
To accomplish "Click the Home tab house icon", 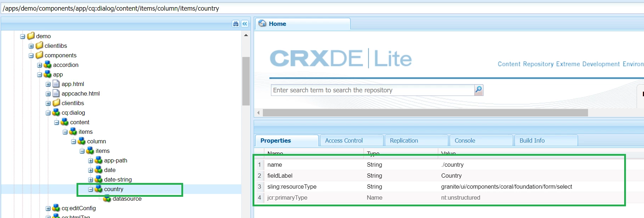I will coord(262,23).
